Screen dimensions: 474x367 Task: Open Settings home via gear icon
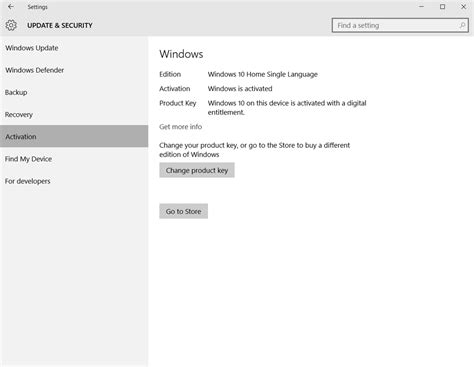pos(11,25)
